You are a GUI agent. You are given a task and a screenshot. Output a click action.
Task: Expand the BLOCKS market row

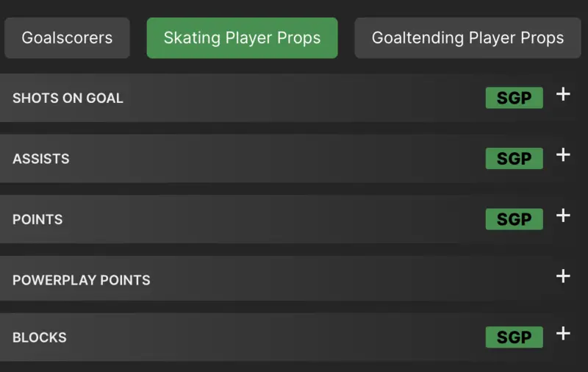click(x=294, y=337)
